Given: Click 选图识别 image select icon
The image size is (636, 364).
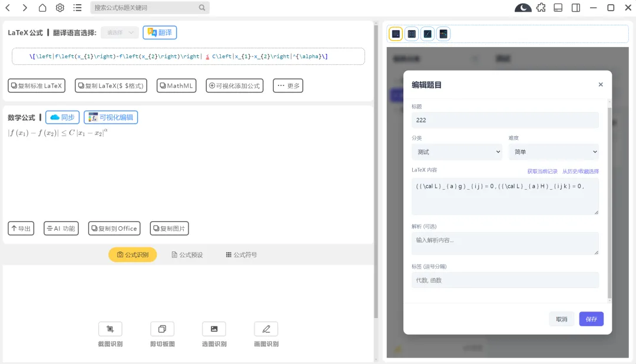Looking at the screenshot, I should pyautogui.click(x=214, y=329).
